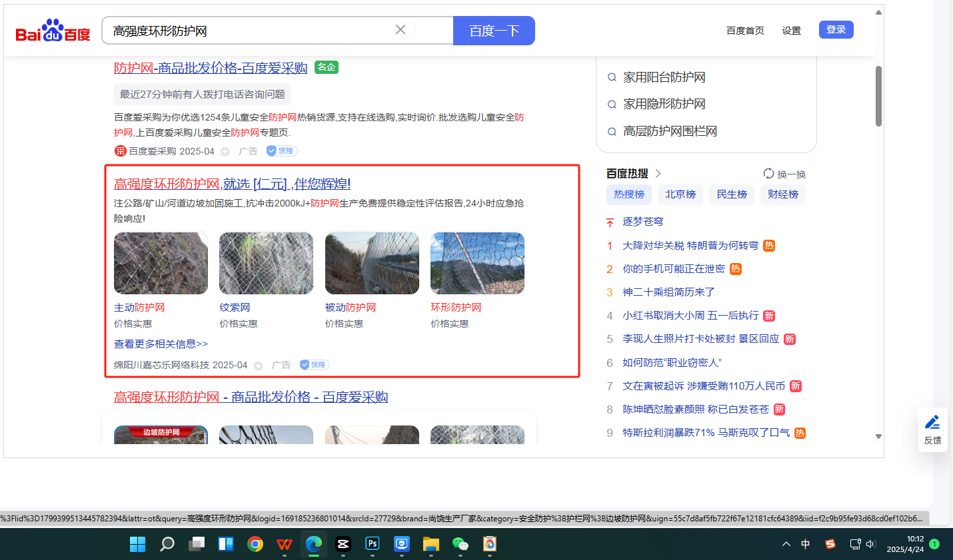Open CapCut from the taskbar
Image resolution: width=953 pixels, height=560 pixels.
(343, 544)
